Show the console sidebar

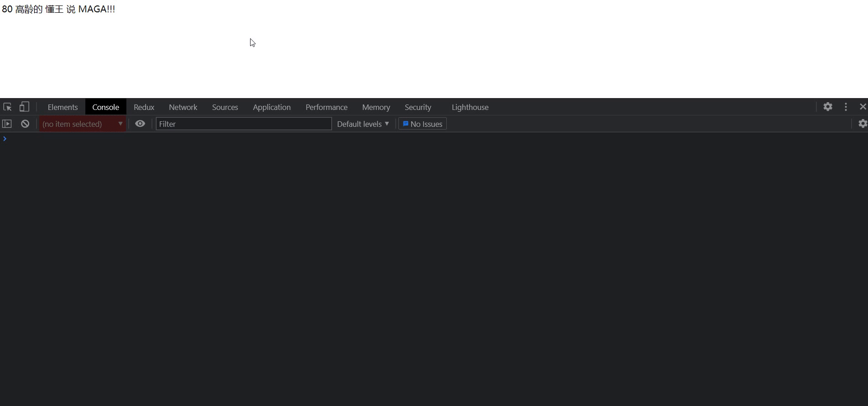tap(7, 124)
